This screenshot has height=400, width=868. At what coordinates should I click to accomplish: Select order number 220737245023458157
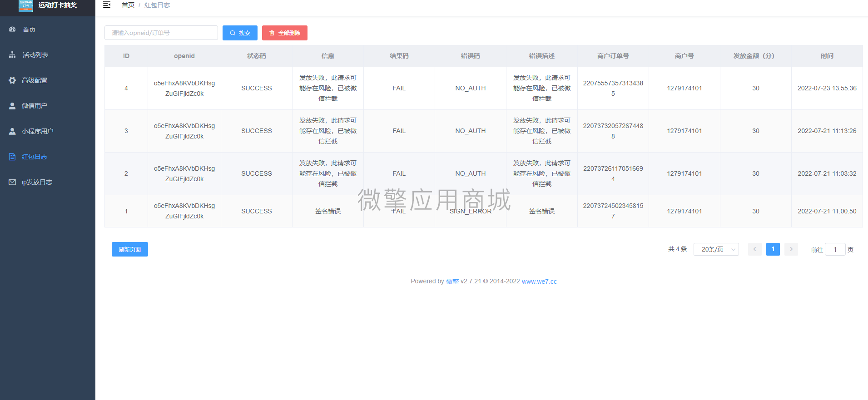click(613, 211)
